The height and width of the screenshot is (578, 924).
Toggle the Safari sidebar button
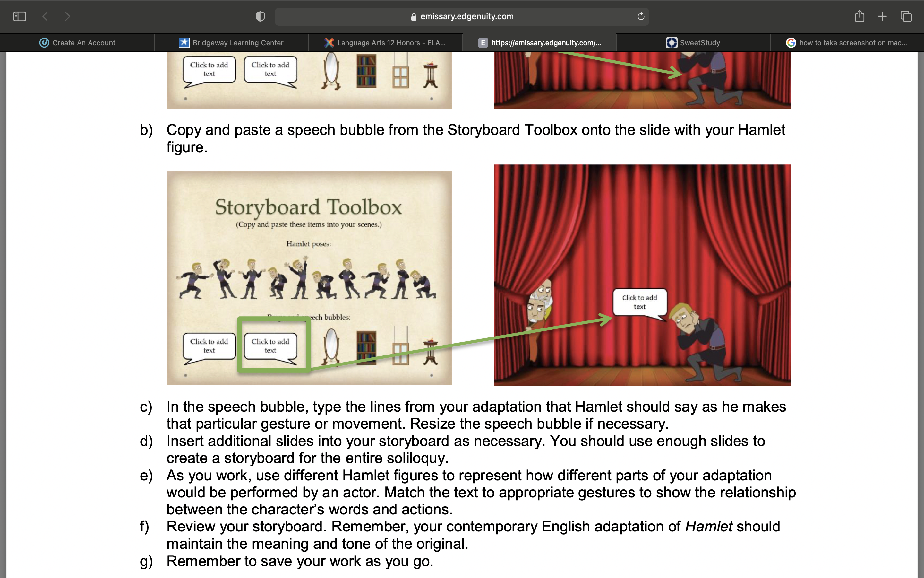pos(20,16)
